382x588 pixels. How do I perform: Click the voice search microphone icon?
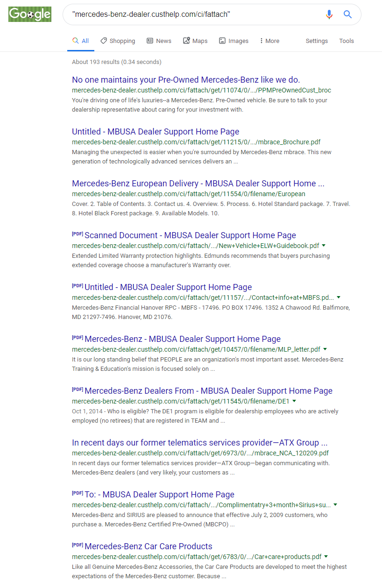pos(329,14)
